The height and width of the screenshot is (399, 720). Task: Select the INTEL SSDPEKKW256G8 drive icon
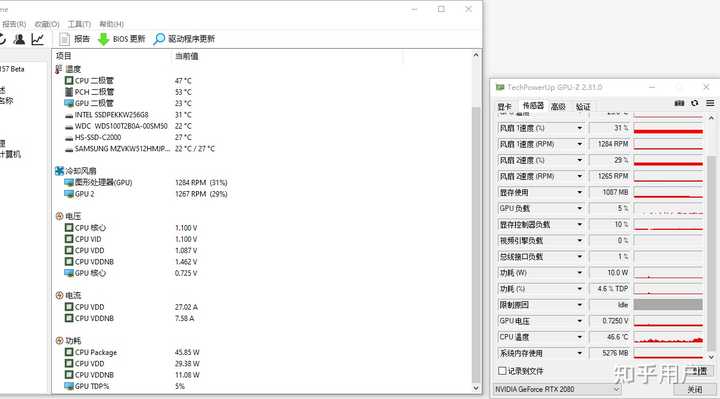click(x=69, y=115)
